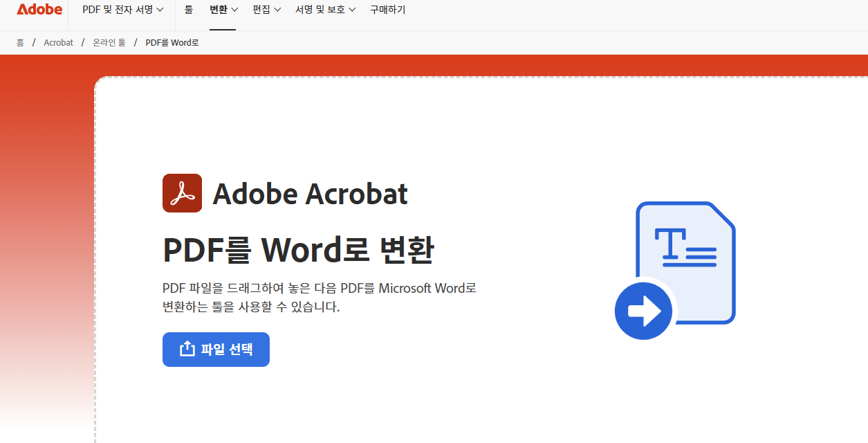Open the 툴 menu item
This screenshot has height=443, width=868.
(x=189, y=10)
